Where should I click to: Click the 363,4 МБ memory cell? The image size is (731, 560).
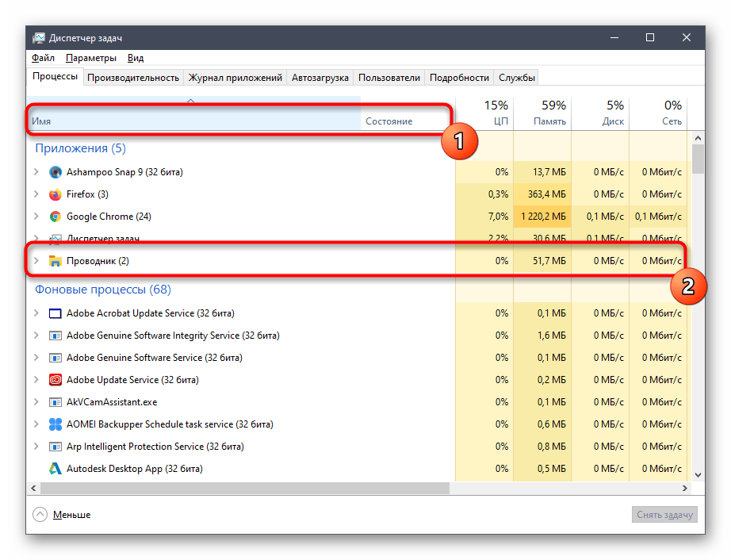pyautogui.click(x=542, y=194)
